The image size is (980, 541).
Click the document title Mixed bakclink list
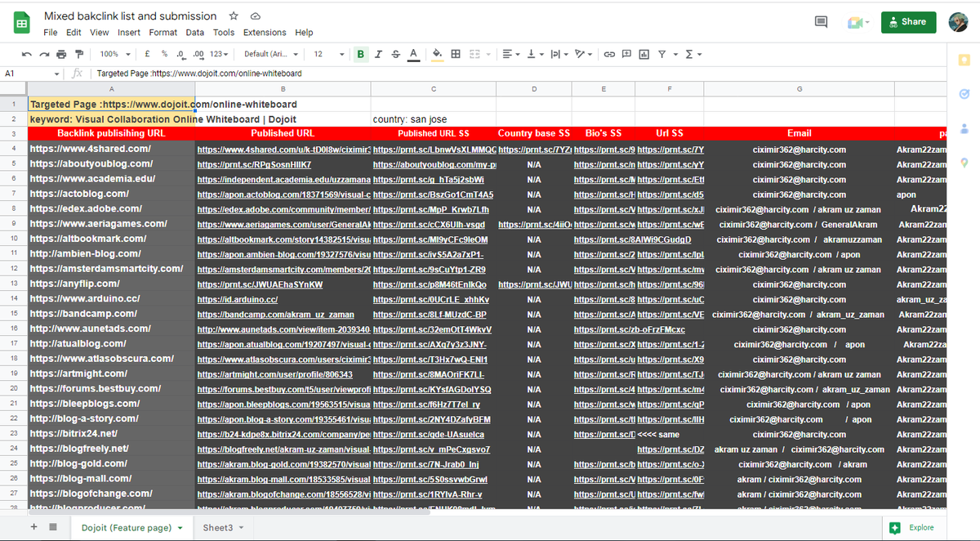pyautogui.click(x=131, y=16)
